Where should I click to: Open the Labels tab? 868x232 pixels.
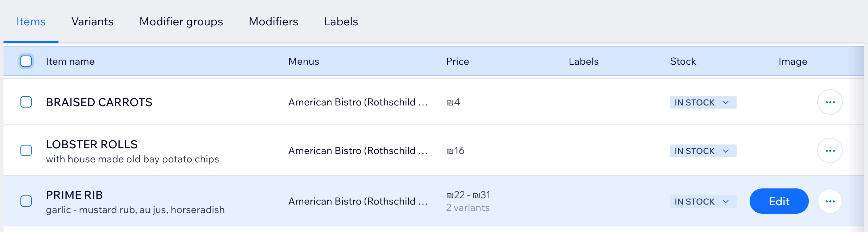[x=341, y=22]
